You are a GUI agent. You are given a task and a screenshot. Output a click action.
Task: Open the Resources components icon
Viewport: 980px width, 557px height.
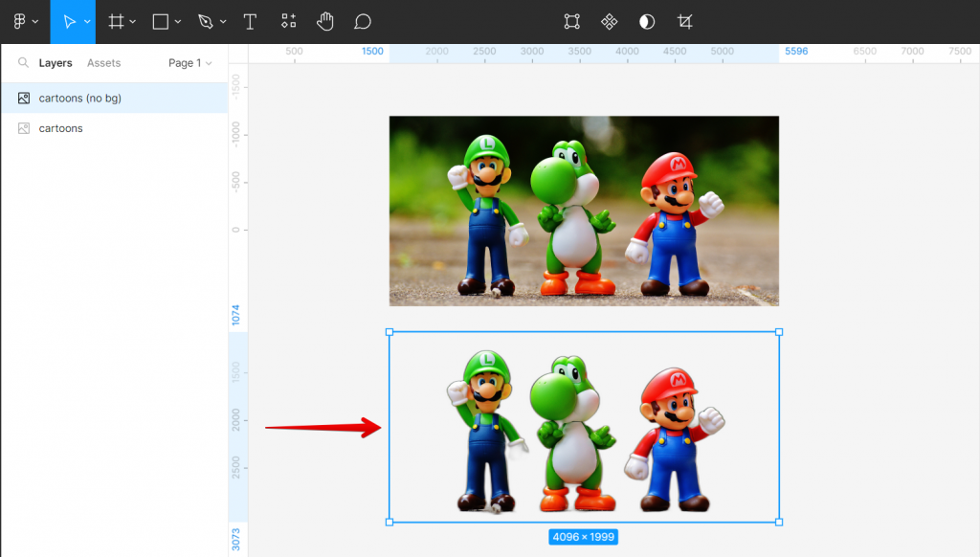[288, 21]
